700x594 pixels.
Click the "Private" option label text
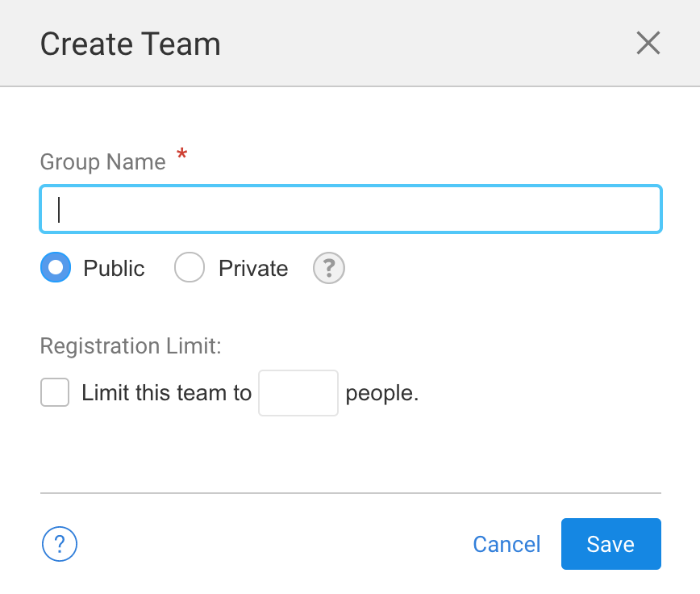coord(253,269)
